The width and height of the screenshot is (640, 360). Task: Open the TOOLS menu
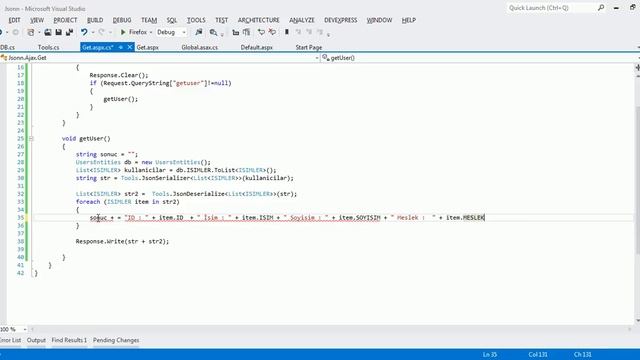196,20
